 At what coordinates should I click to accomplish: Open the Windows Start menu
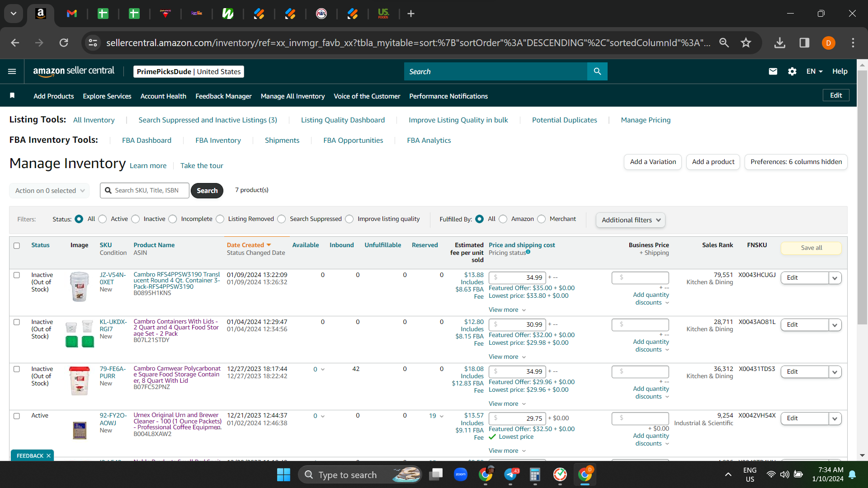point(283,474)
